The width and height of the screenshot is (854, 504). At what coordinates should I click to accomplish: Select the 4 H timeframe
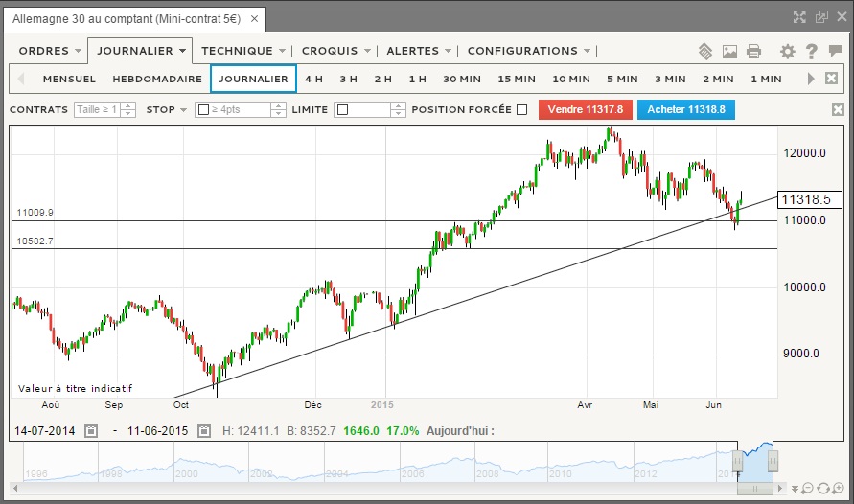[x=313, y=79]
